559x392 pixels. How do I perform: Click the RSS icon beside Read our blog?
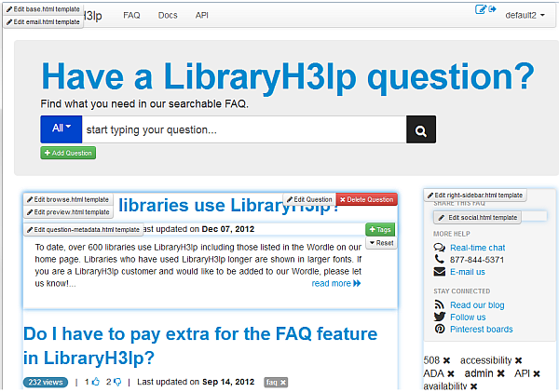coord(439,304)
